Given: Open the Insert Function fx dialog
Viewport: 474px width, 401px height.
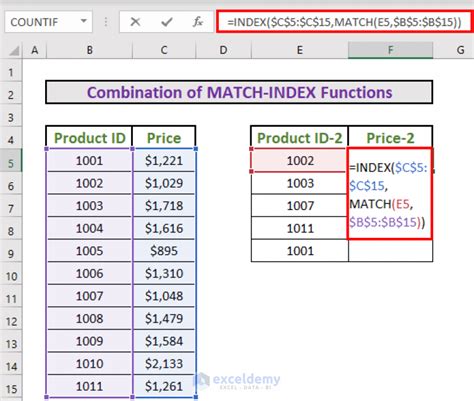Looking at the screenshot, I should tap(198, 22).
